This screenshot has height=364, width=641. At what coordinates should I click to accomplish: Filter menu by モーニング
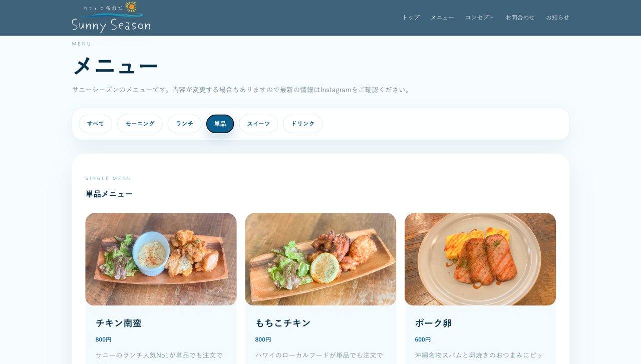point(140,124)
